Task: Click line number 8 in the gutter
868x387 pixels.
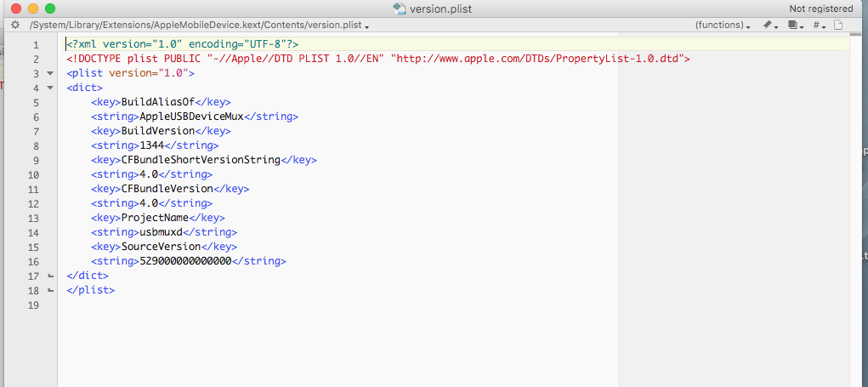Action: tap(36, 145)
